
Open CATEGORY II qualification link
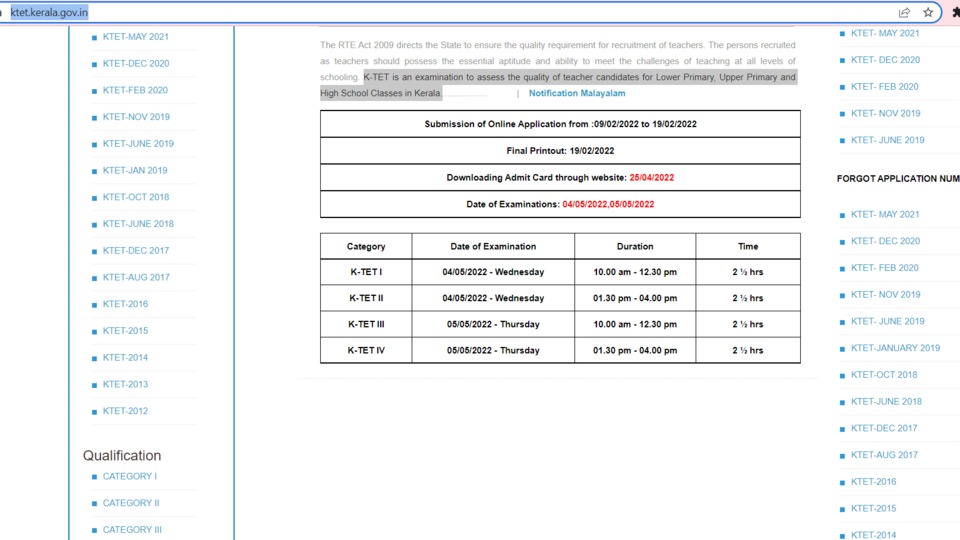pos(131,503)
